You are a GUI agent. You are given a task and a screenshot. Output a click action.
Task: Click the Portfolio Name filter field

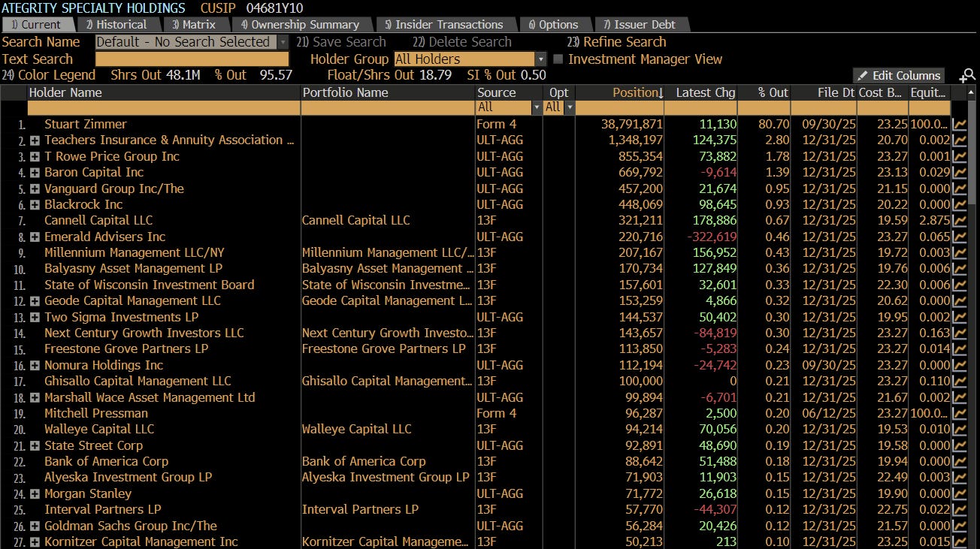pos(388,107)
